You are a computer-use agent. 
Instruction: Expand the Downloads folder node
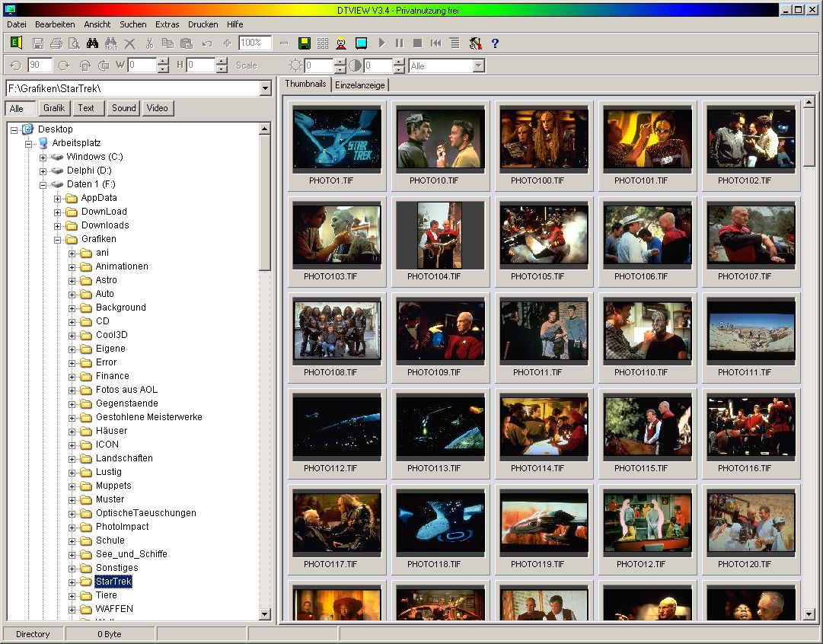[x=58, y=226]
